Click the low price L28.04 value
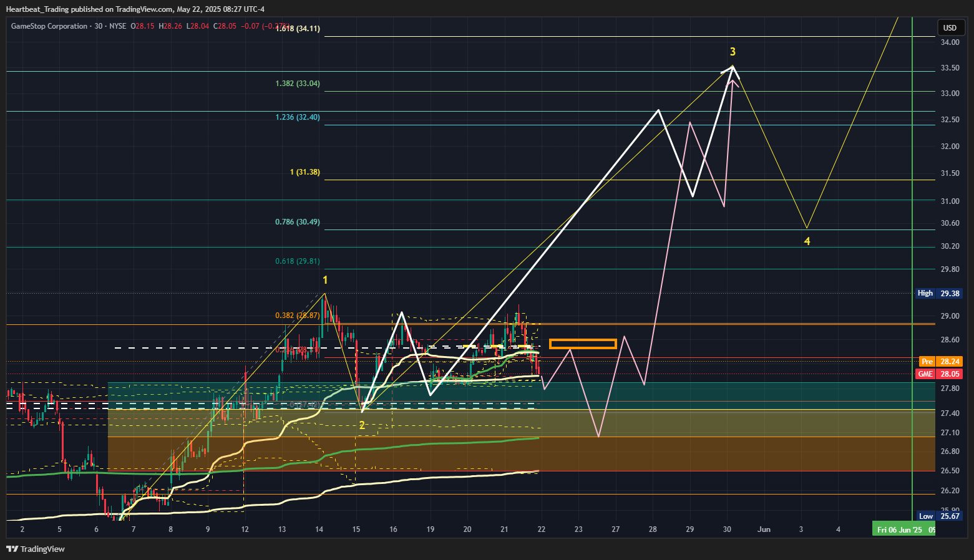This screenshot has width=974, height=560. (198, 26)
